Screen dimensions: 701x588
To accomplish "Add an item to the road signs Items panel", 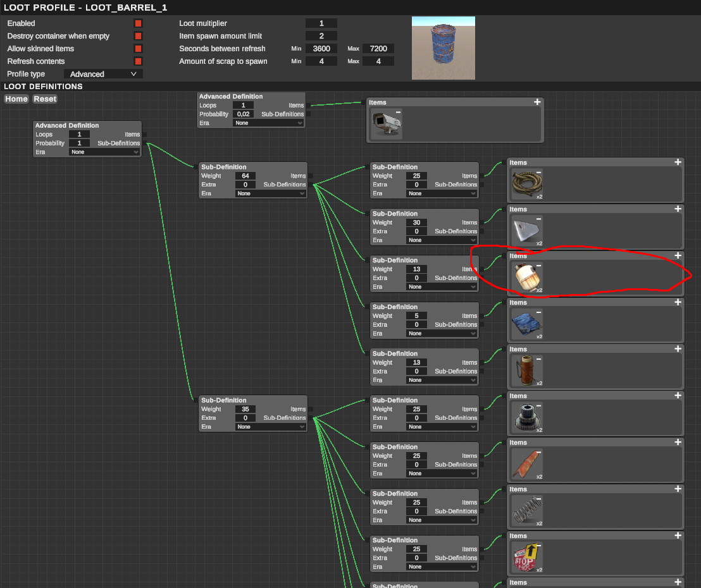I will tap(678, 536).
